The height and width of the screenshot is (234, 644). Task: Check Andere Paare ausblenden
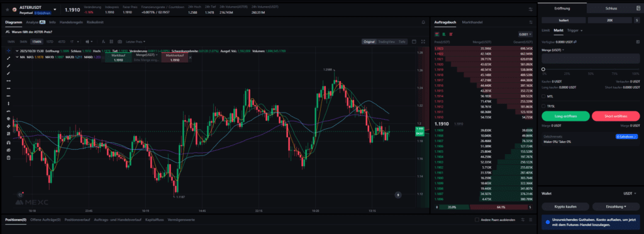[x=477, y=220]
